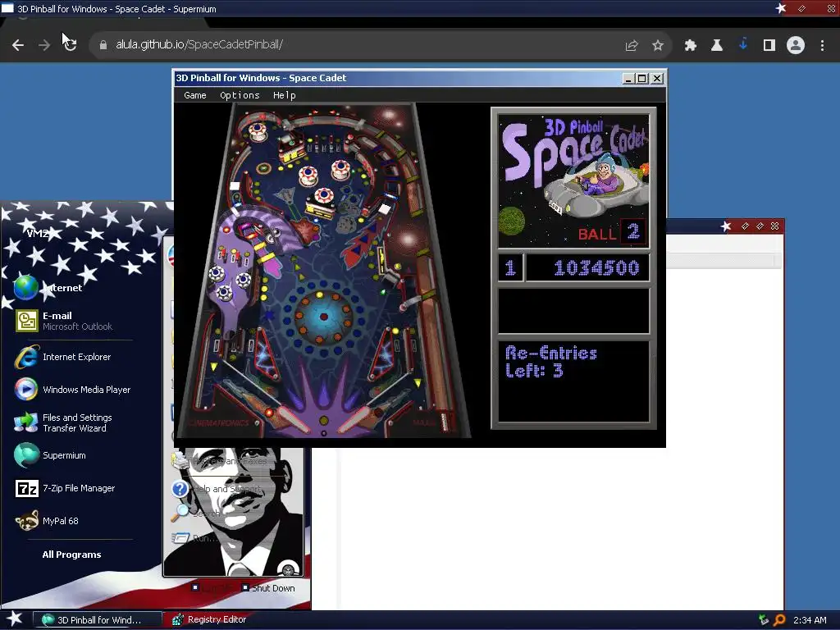Screen dimensions: 840x630
Task: Open the browser three-dot menu
Action: (822, 46)
